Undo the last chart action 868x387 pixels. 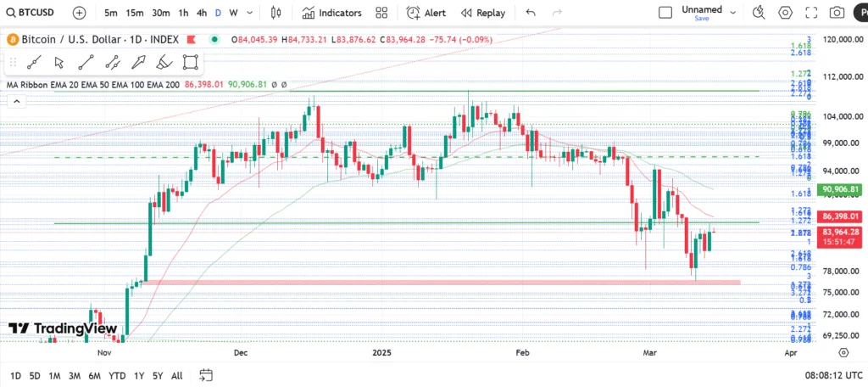pyautogui.click(x=531, y=13)
